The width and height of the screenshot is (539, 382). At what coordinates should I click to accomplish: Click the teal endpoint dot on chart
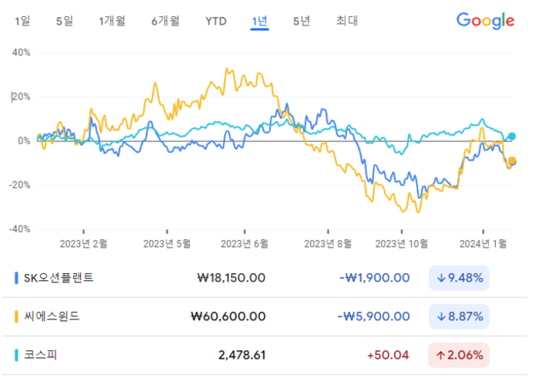coord(512,136)
